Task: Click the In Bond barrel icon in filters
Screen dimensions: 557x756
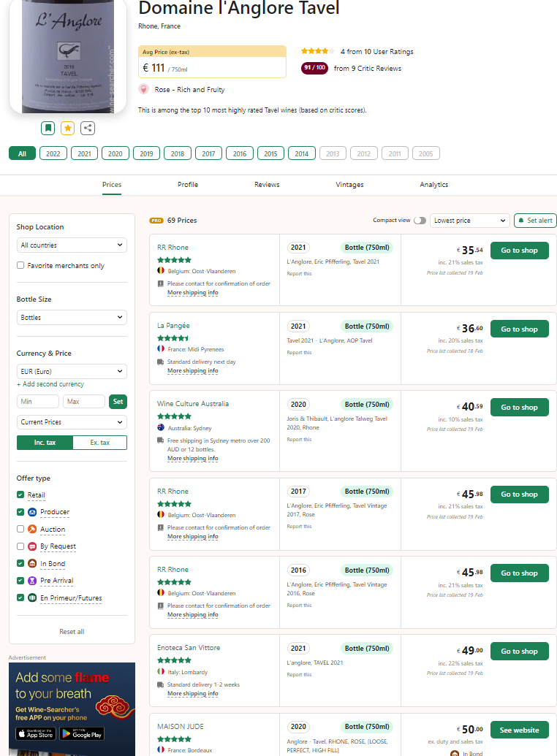Action: [x=32, y=563]
